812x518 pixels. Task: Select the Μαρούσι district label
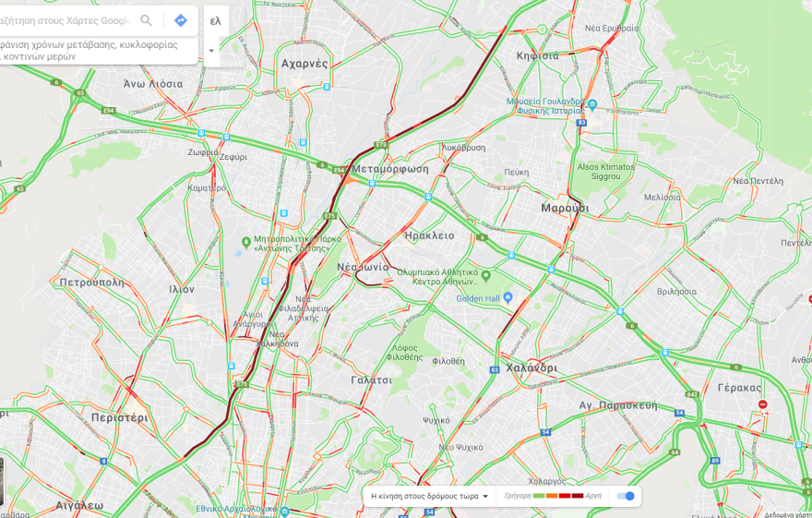click(x=565, y=208)
